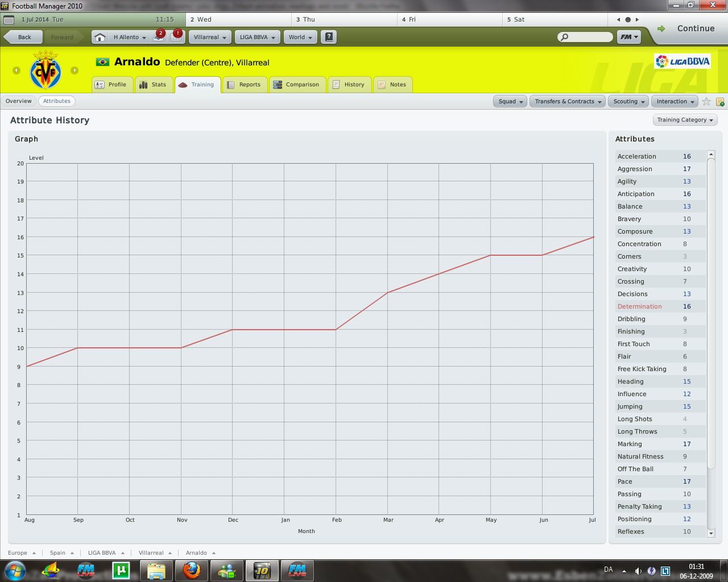The image size is (728, 582).
Task: Expand Scouting dropdown
Action: click(x=628, y=101)
